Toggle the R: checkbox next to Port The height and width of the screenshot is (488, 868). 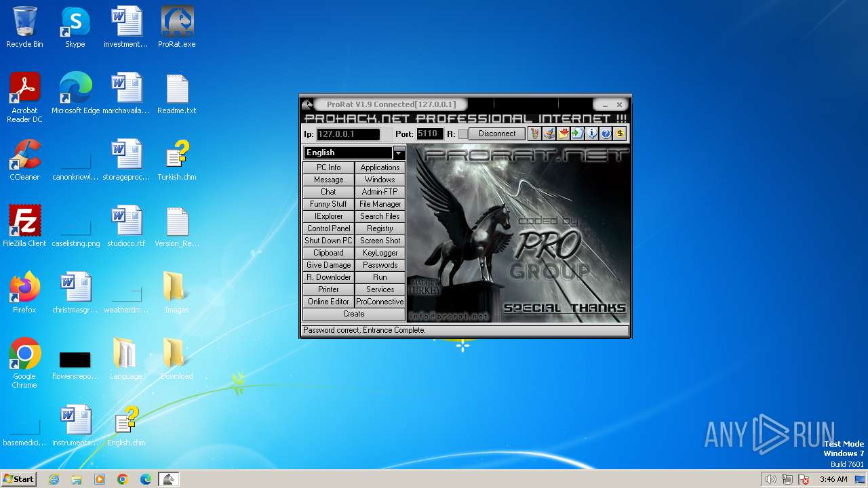(463, 134)
